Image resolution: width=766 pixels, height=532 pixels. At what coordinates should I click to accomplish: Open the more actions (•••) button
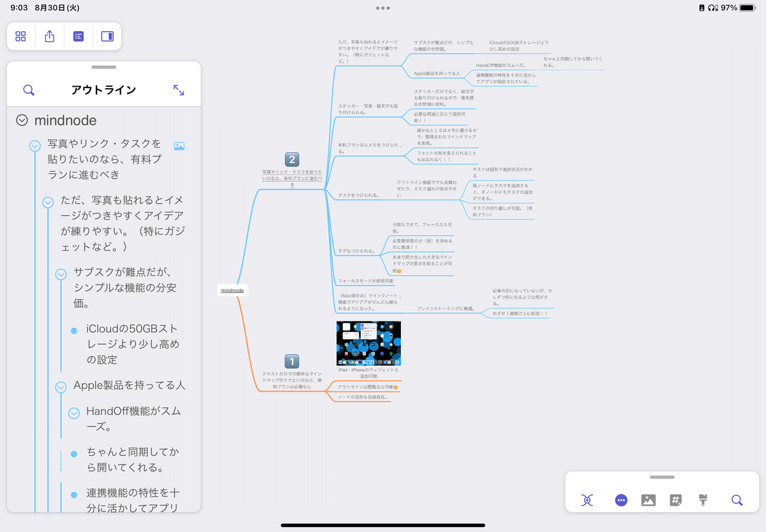[620, 501]
